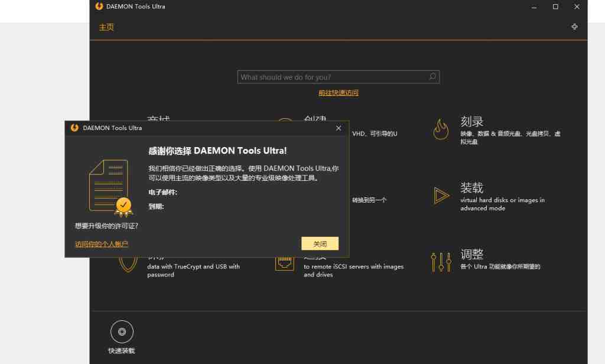
Task: Click inside the search input field
Action: (x=331, y=77)
